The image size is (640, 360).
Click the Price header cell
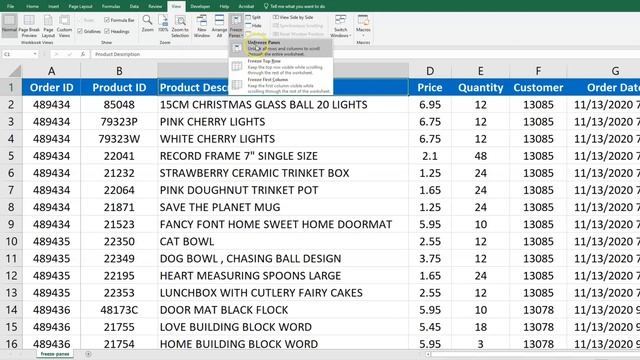pyautogui.click(x=430, y=87)
